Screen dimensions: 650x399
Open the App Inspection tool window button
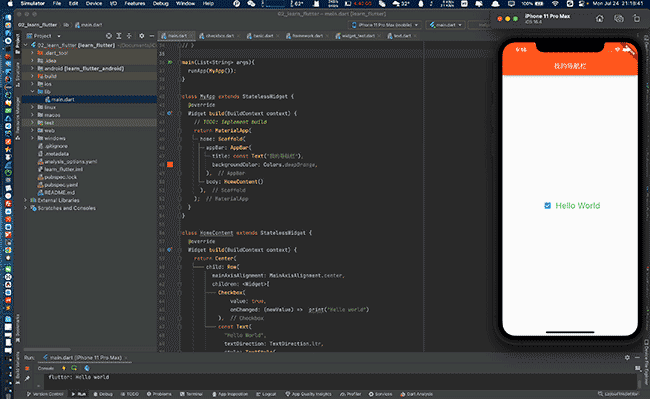(x=230, y=394)
